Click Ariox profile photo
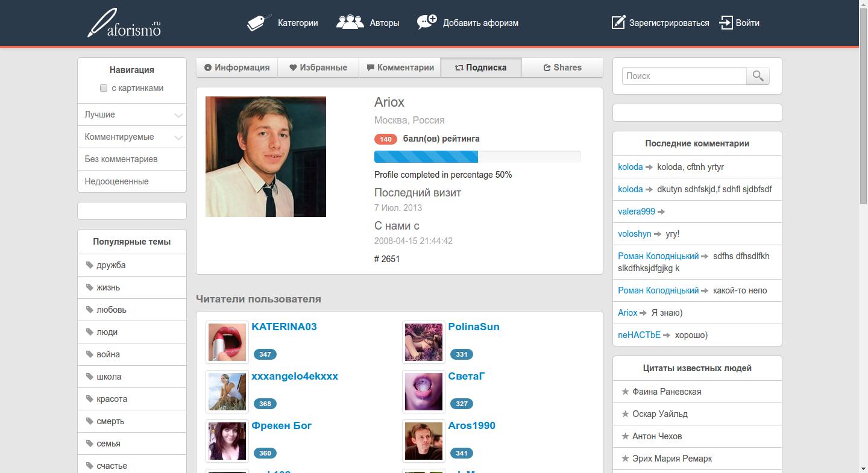The image size is (868, 473). point(266,157)
